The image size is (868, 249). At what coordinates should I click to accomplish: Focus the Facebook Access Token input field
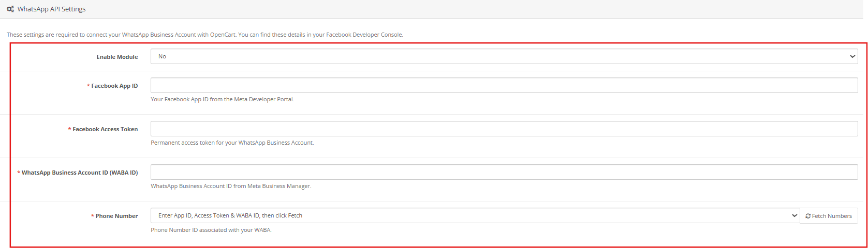point(504,129)
